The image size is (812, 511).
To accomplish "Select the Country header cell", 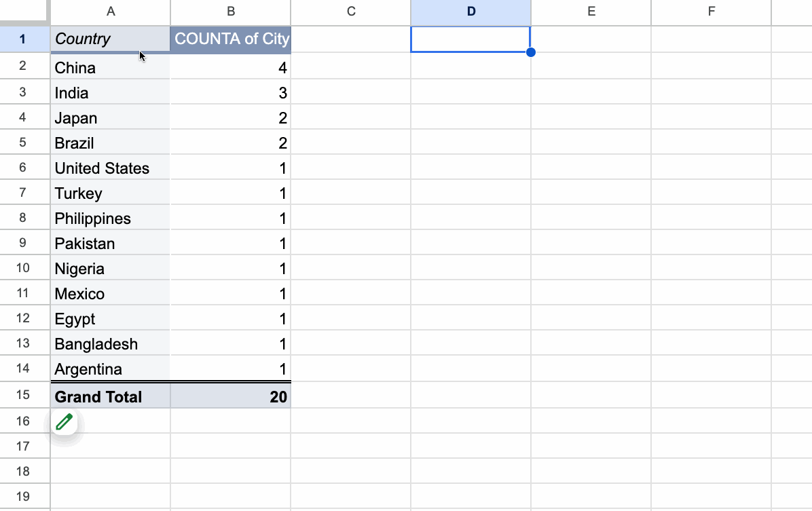I will (x=110, y=39).
